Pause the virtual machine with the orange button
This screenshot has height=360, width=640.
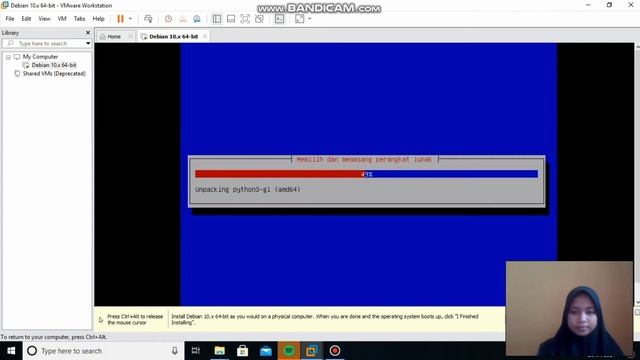pyautogui.click(x=120, y=19)
